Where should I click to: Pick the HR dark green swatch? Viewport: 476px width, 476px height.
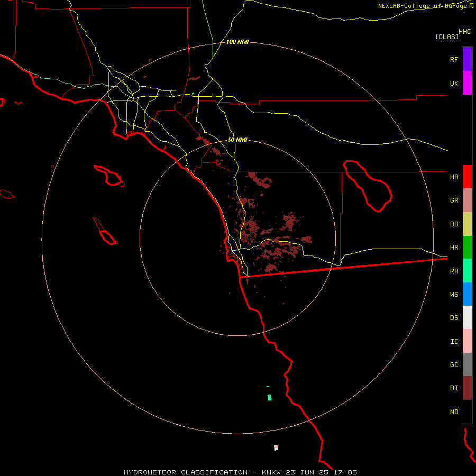467,248
